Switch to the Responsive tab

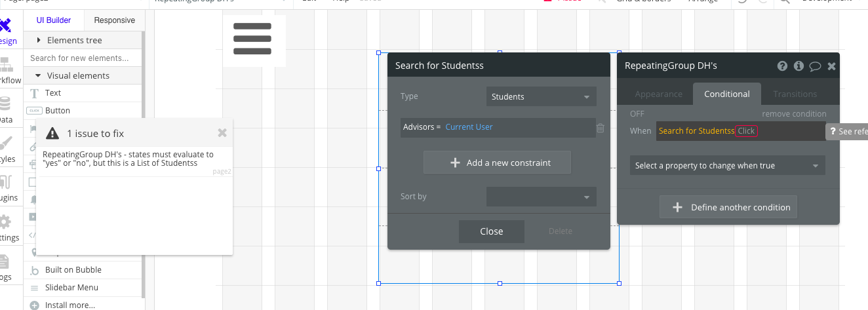(x=115, y=20)
